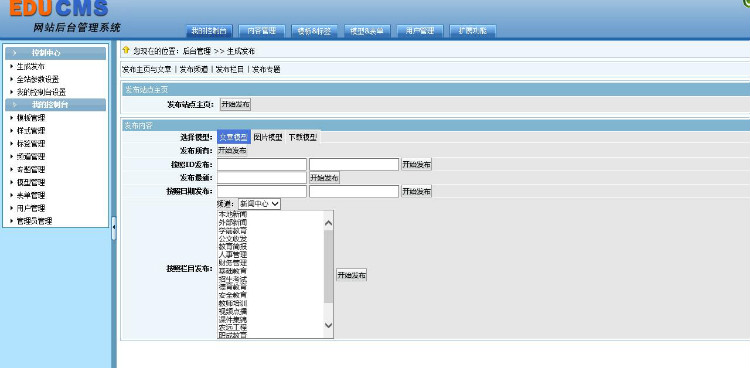750x368 pixels.
Task: Select 基础教育 in the column list
Action: [233, 271]
